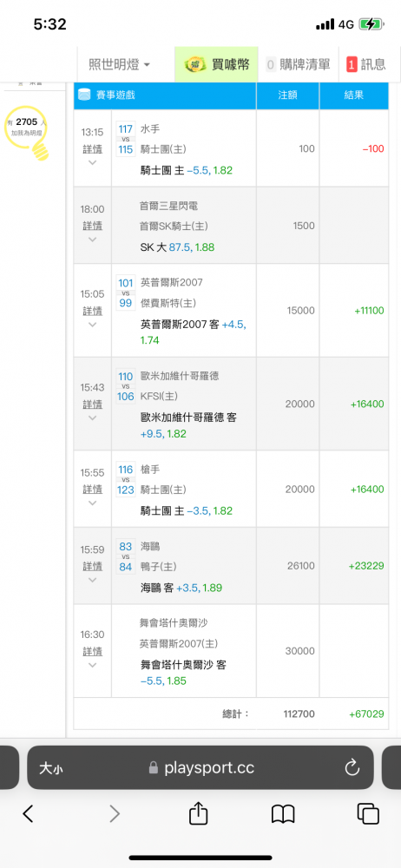Tap the lightbulb follower badge

point(27,133)
